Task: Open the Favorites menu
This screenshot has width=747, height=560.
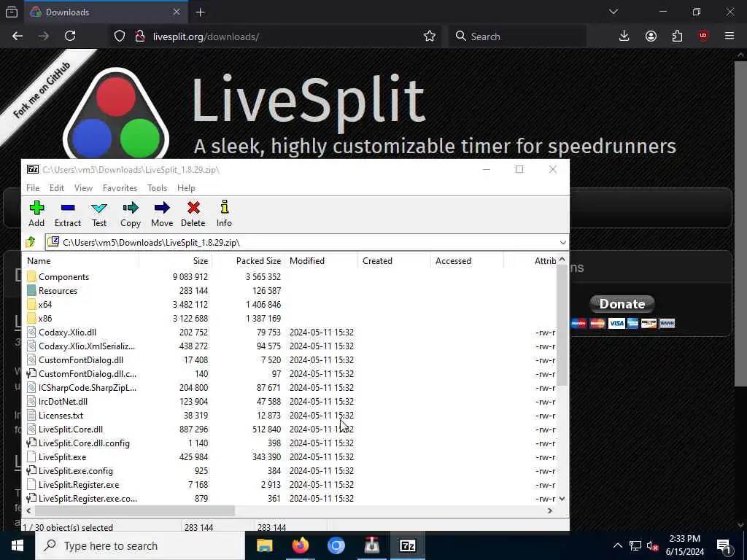Action: coord(120,188)
